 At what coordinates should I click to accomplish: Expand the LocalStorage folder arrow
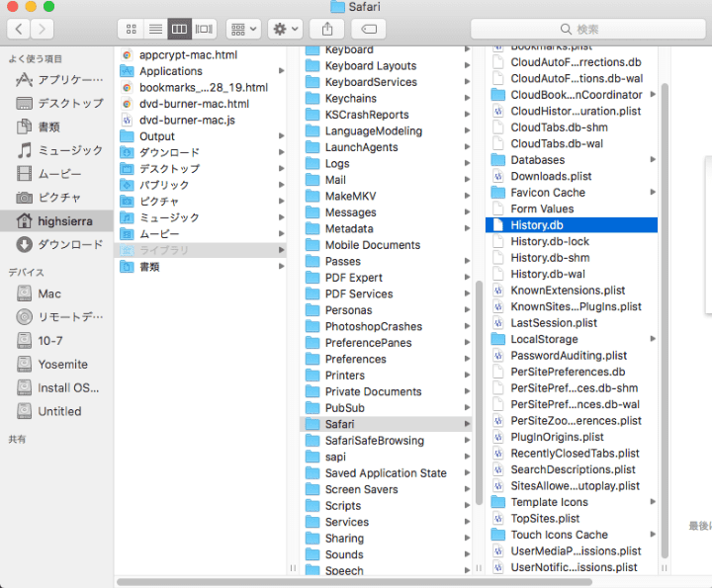coord(653,339)
